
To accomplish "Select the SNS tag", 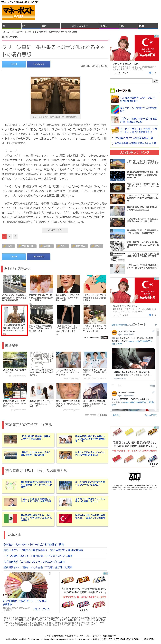I will tap(8, 246).
